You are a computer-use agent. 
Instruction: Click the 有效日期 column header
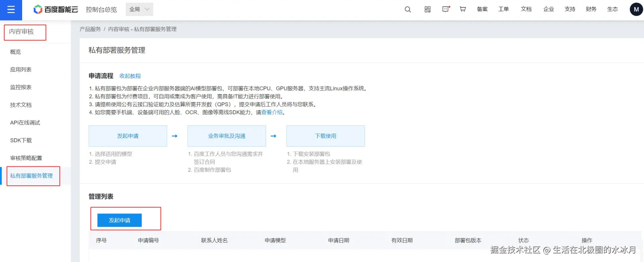point(402,241)
